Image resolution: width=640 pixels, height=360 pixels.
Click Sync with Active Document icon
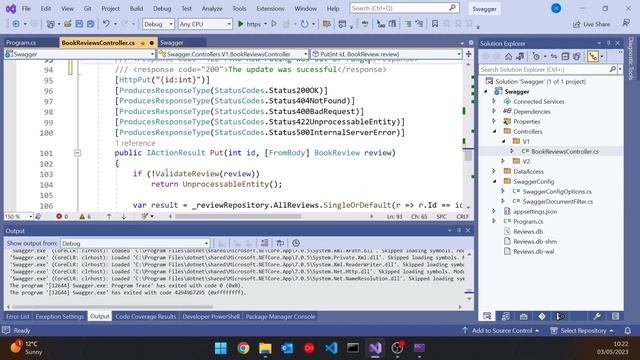554,56
